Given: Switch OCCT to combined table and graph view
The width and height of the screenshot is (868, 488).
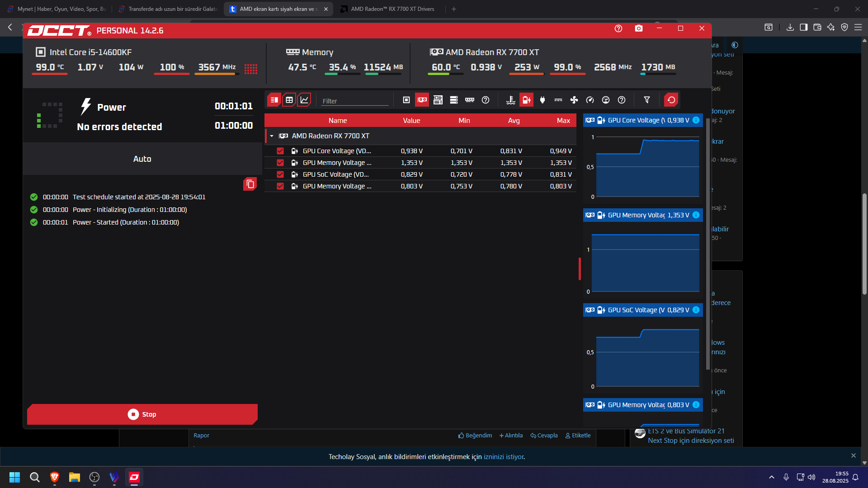Looking at the screenshot, I should [274, 100].
